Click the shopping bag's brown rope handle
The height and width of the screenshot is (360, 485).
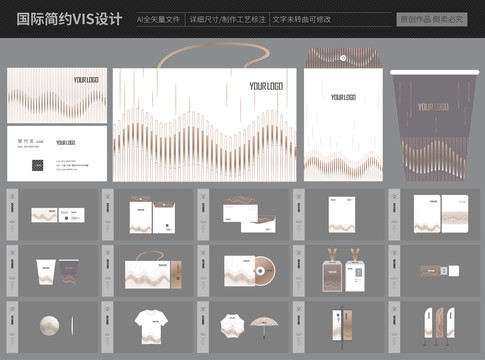point(214,55)
